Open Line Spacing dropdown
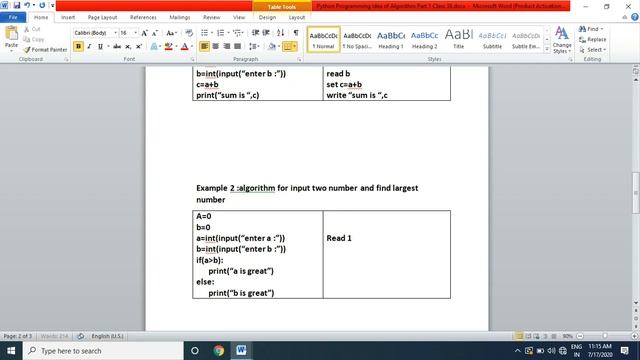 click(254, 47)
